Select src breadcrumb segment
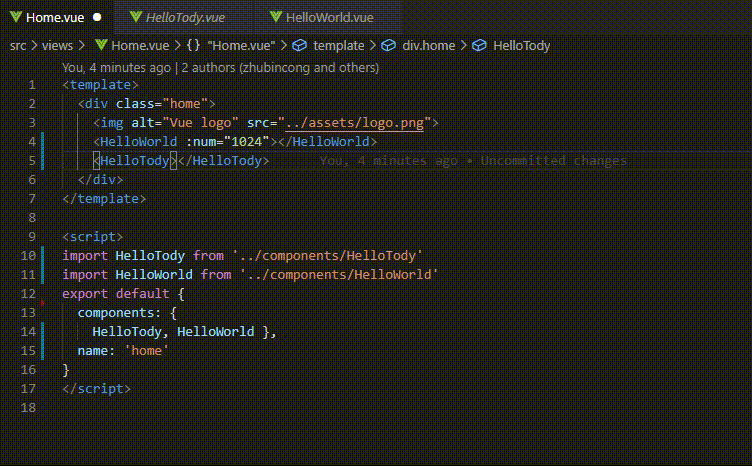752x466 pixels. coord(18,46)
